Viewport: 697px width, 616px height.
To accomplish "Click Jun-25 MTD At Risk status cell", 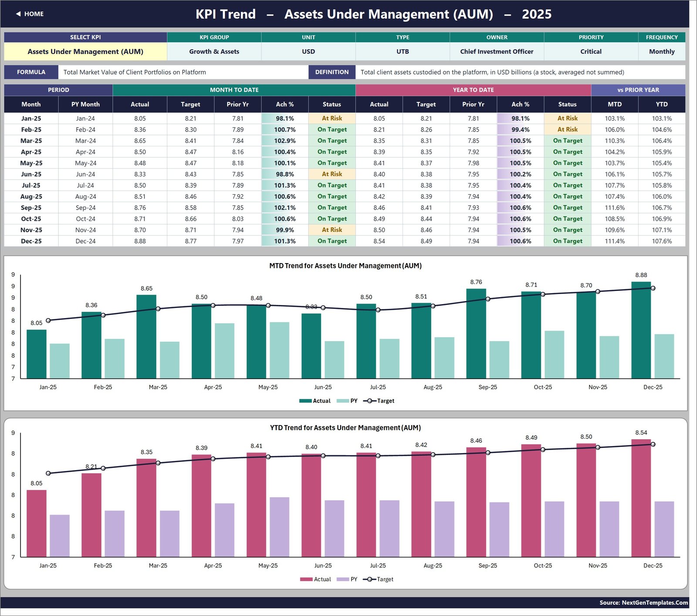I will click(332, 174).
